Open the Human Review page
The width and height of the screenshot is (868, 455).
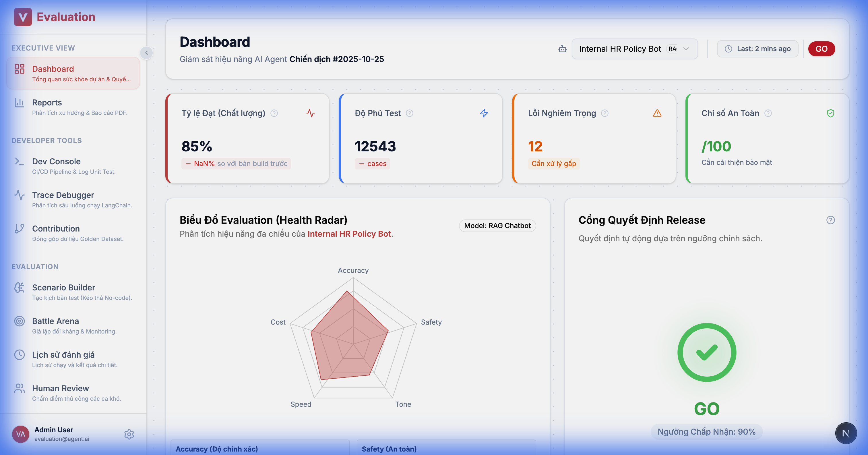point(60,388)
